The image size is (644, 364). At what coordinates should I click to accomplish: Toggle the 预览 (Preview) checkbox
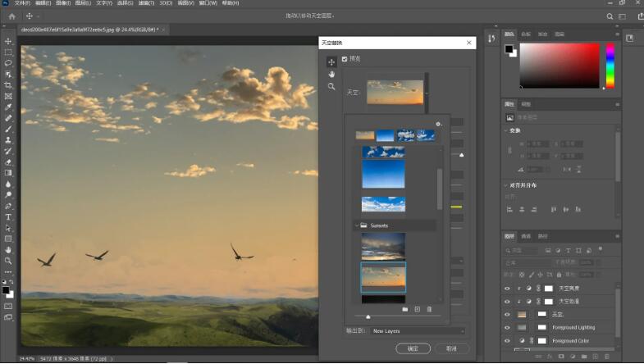tap(345, 59)
